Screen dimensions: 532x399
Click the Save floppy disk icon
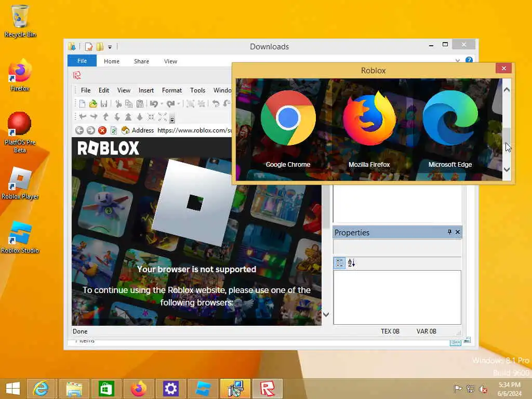pos(104,104)
